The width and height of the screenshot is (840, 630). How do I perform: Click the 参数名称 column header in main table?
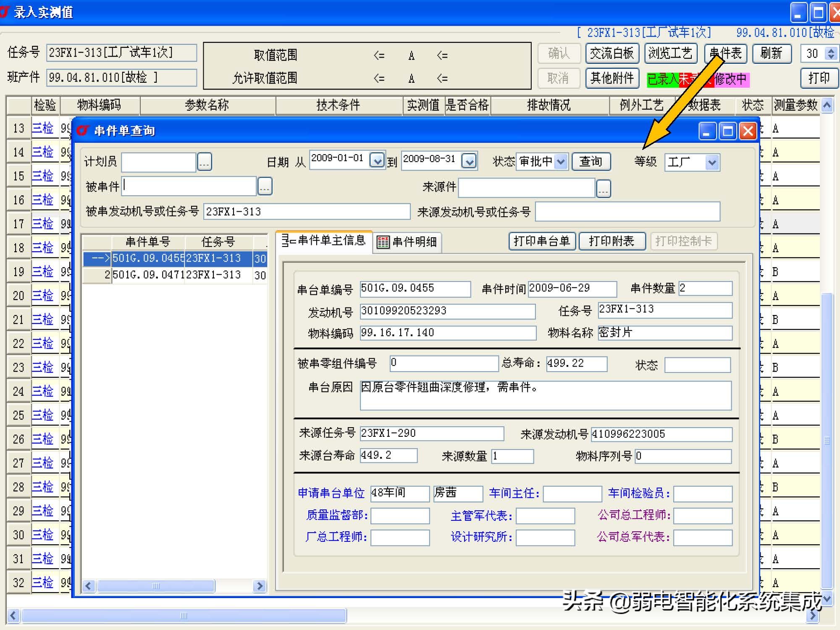pos(207,105)
